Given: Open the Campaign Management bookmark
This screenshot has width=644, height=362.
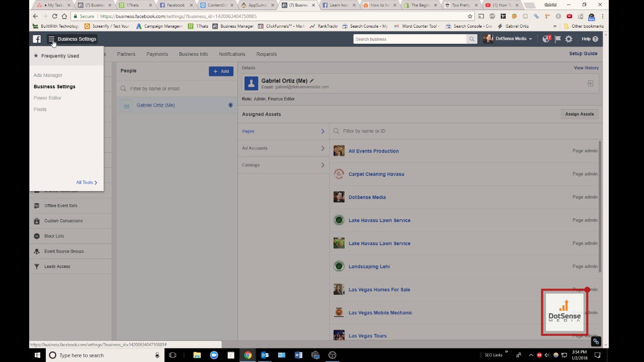Looking at the screenshot, I should pos(158,26).
